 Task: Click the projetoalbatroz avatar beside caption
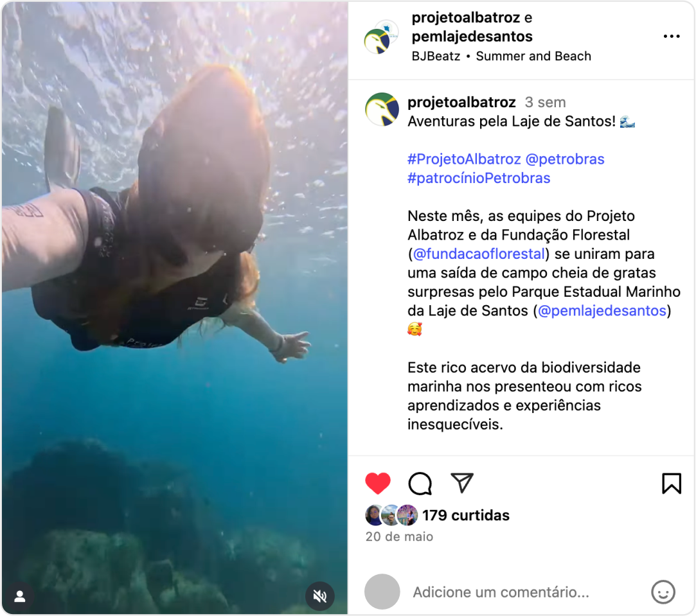tap(382, 109)
